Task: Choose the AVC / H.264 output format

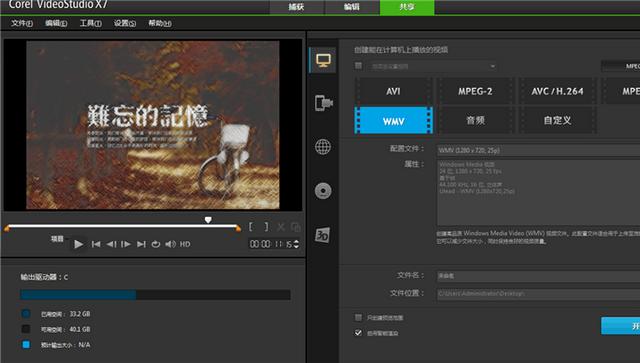Action: 557,91
